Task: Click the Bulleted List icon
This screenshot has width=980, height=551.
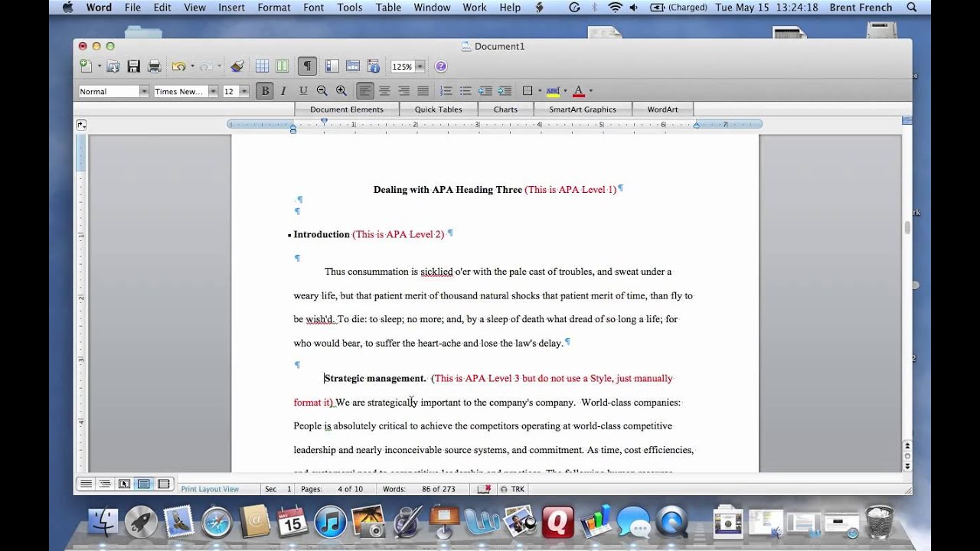Action: click(x=465, y=91)
